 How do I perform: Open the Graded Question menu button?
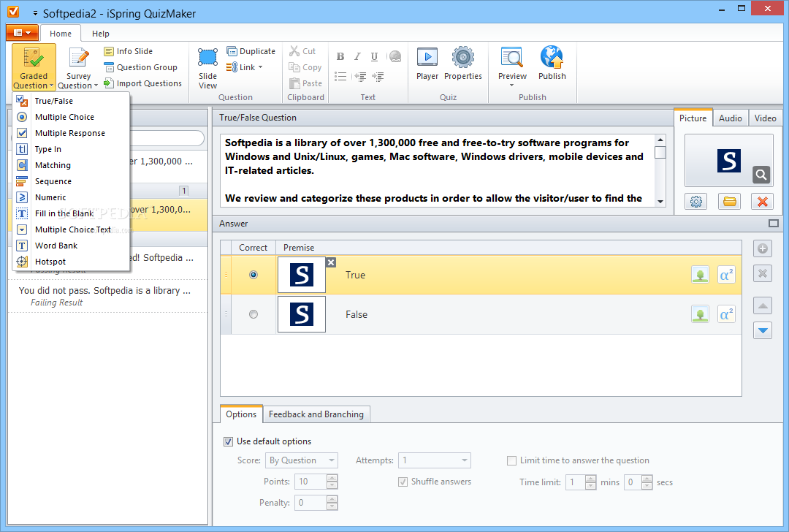[34, 67]
